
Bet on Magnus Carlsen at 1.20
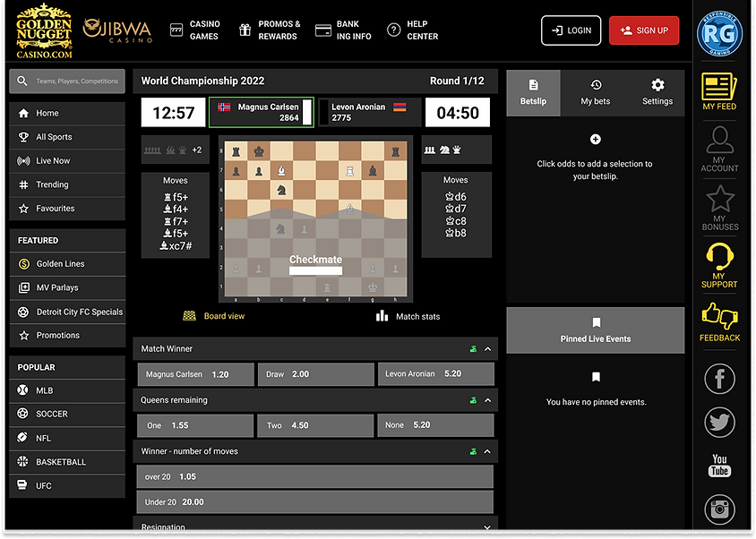click(x=196, y=374)
